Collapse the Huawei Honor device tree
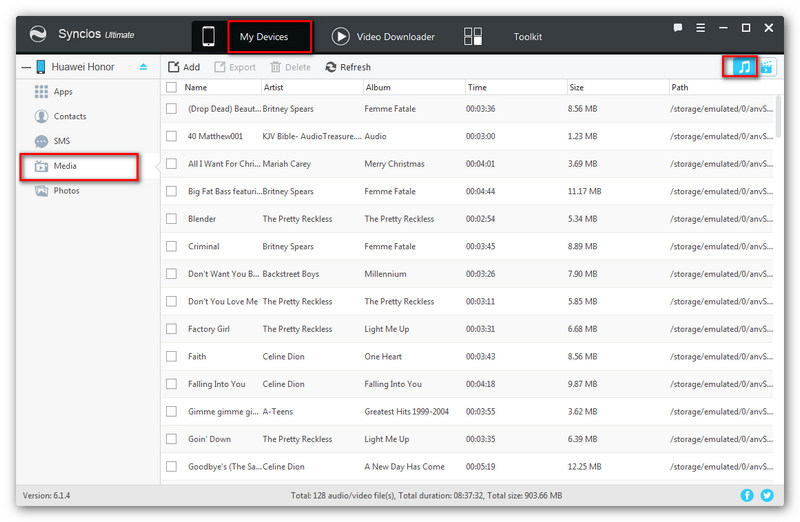Viewport: 800px width, 522px height. 26,67
